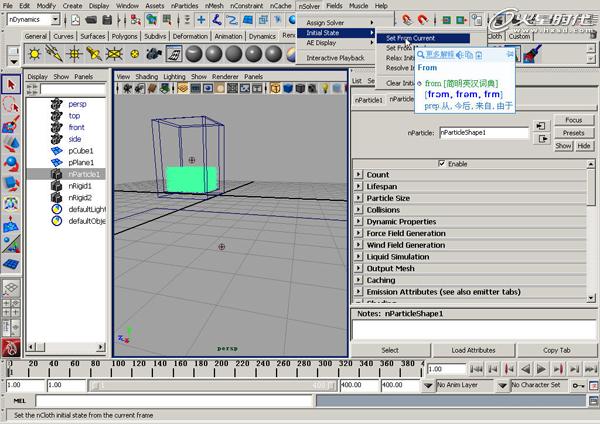Screen dimensions: 600x424
Task: Click the first gray sphere material icon
Action: coord(194,54)
